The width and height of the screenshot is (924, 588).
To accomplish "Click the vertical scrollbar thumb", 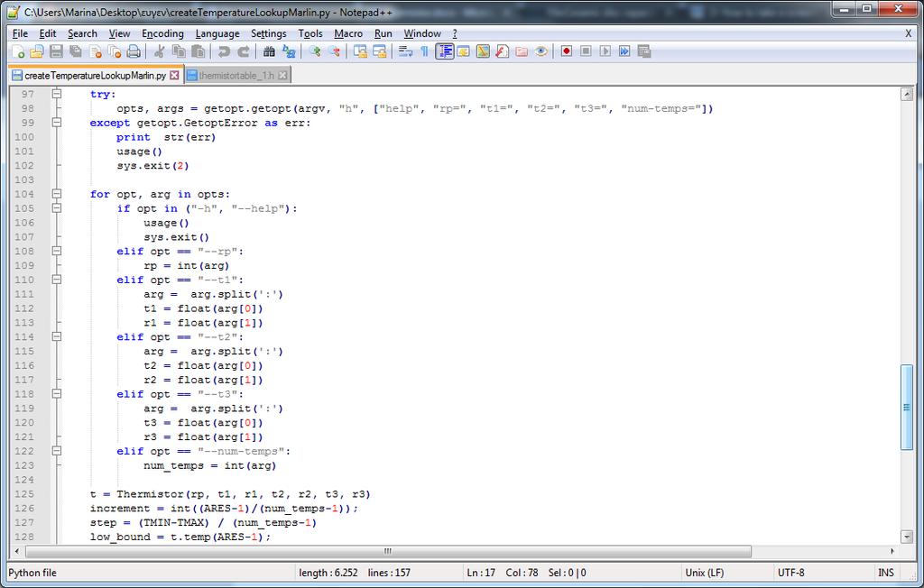I will click(x=907, y=407).
